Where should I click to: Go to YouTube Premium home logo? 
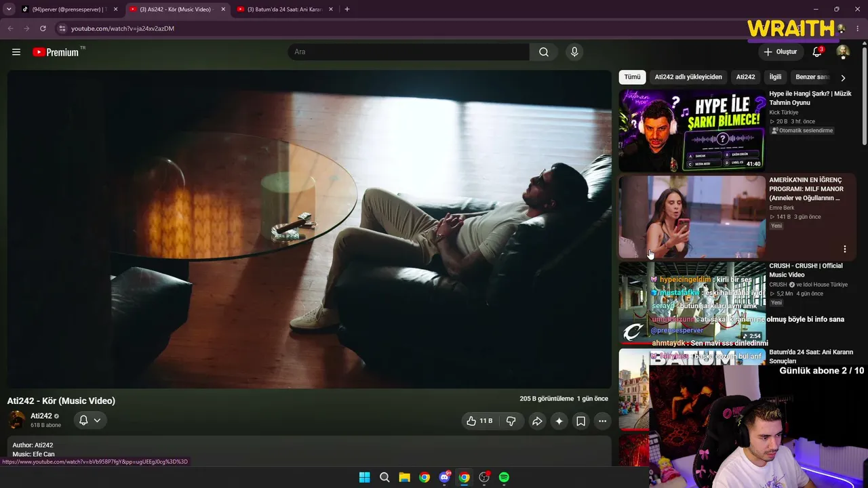[56, 52]
